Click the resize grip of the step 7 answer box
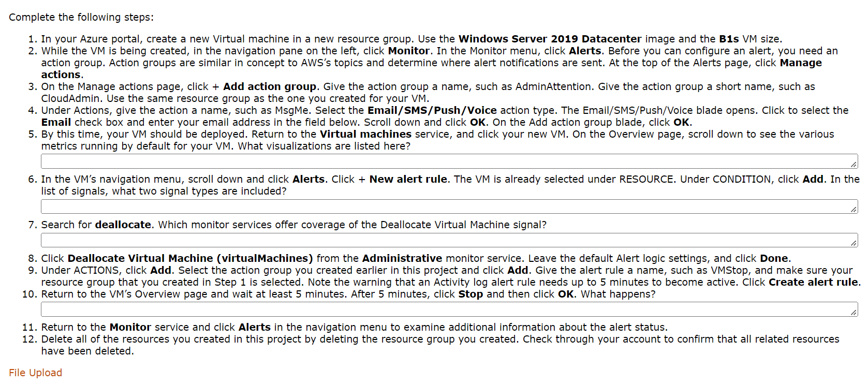868x384 pixels. pos(854,243)
